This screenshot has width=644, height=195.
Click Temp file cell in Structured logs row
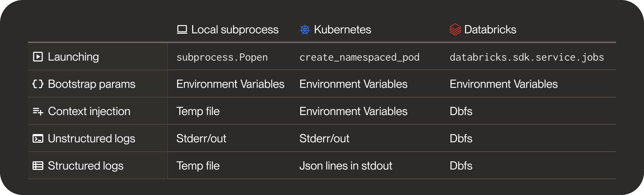(x=198, y=166)
